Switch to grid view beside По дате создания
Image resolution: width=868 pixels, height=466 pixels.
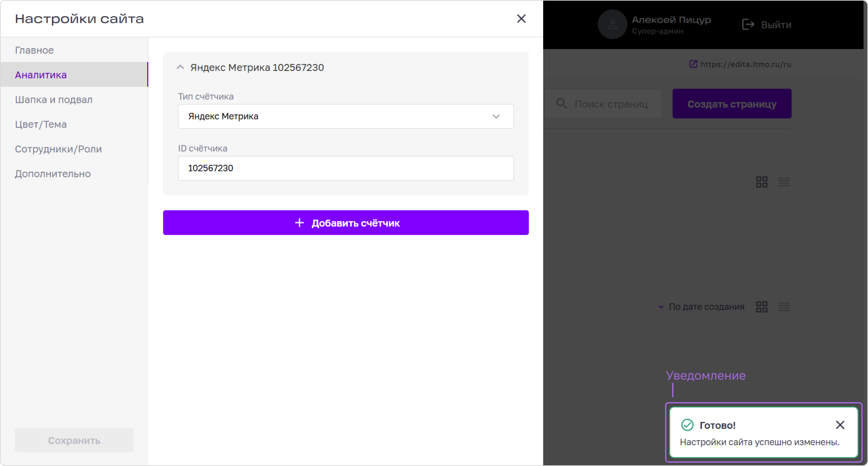762,307
